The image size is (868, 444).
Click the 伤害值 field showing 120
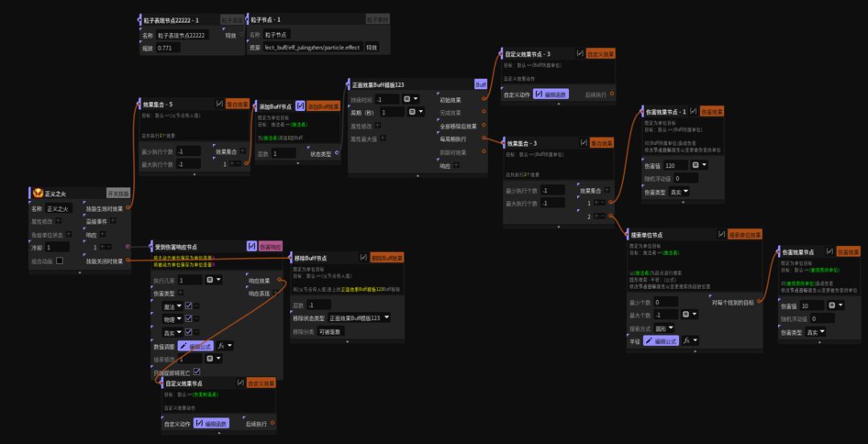click(x=675, y=165)
